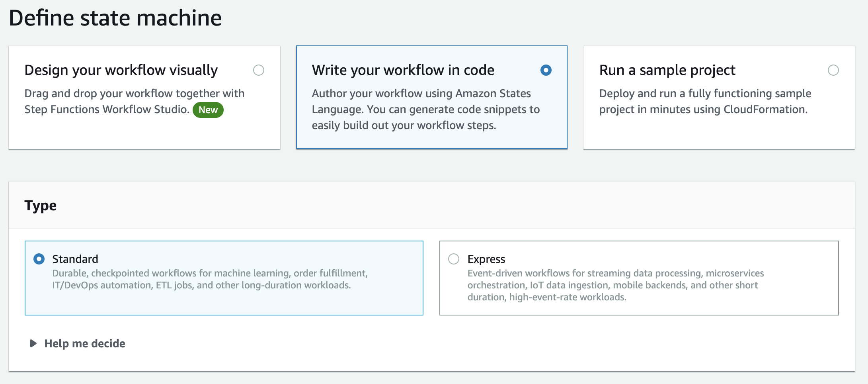Click the Type section header

tap(41, 206)
